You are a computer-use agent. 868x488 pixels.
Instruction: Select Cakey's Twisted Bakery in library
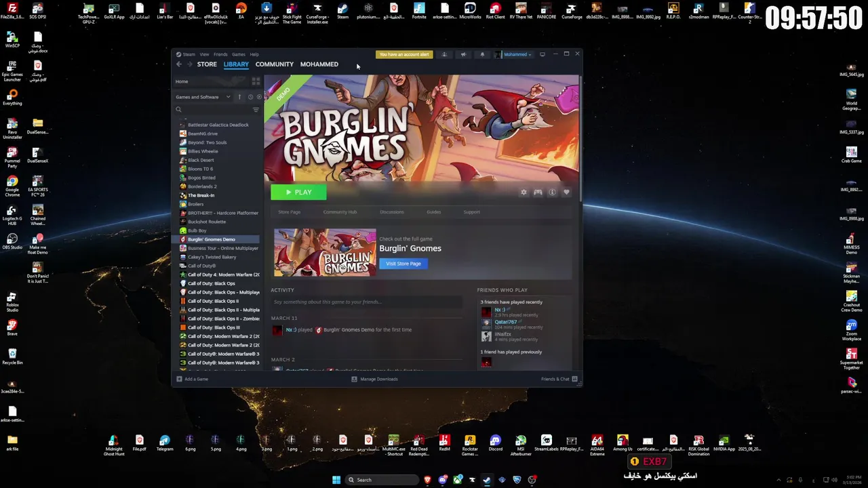(x=212, y=257)
